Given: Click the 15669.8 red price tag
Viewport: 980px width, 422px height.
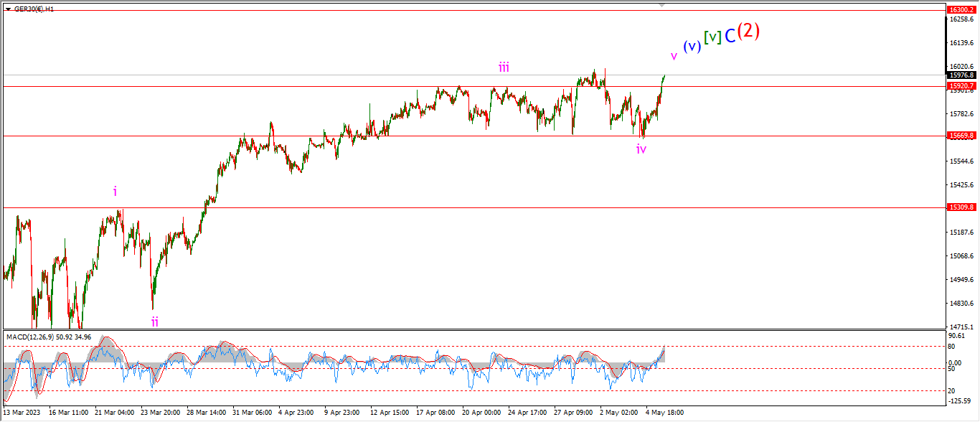Looking at the screenshot, I should 961,135.
